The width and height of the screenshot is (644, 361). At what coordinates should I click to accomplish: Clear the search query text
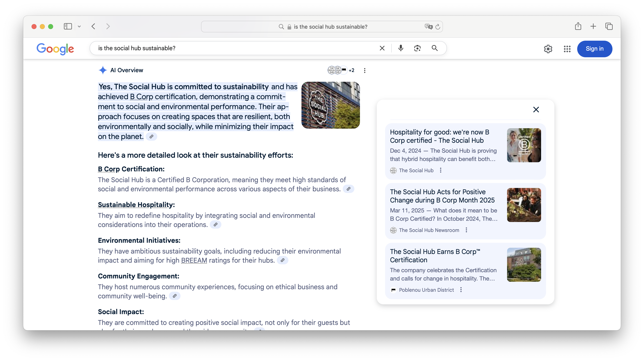(382, 48)
